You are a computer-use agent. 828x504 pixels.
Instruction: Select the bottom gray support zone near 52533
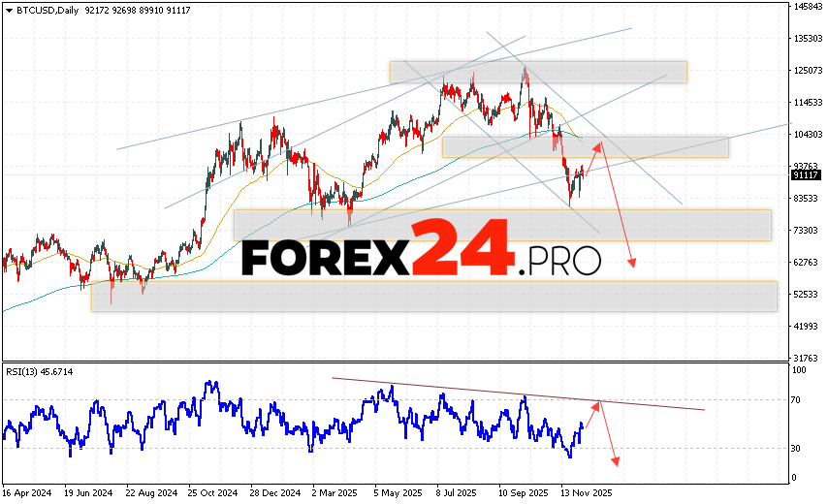[x=433, y=297]
